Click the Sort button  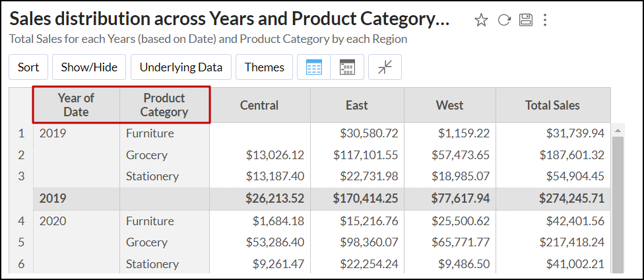click(x=28, y=67)
